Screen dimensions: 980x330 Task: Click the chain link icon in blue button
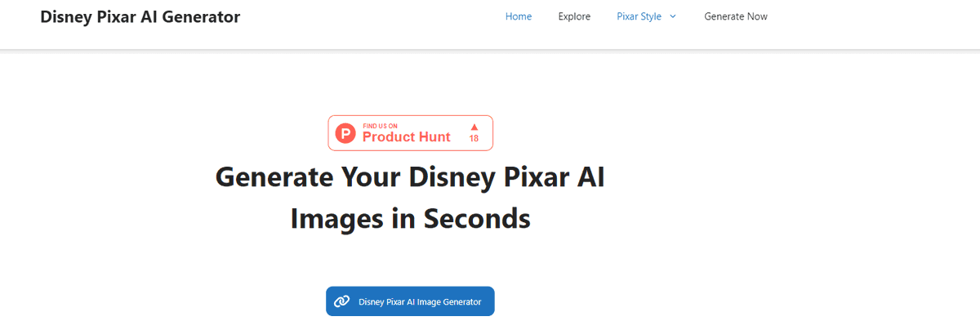click(342, 301)
